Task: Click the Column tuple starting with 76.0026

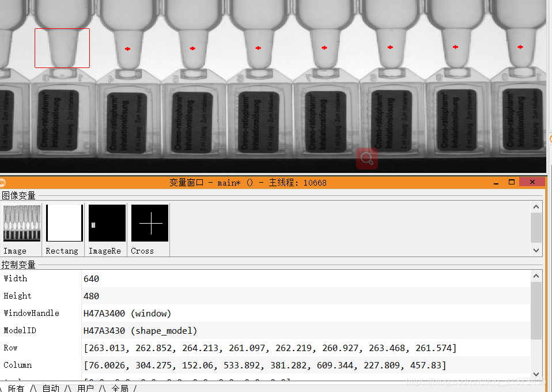Action: click(x=264, y=365)
